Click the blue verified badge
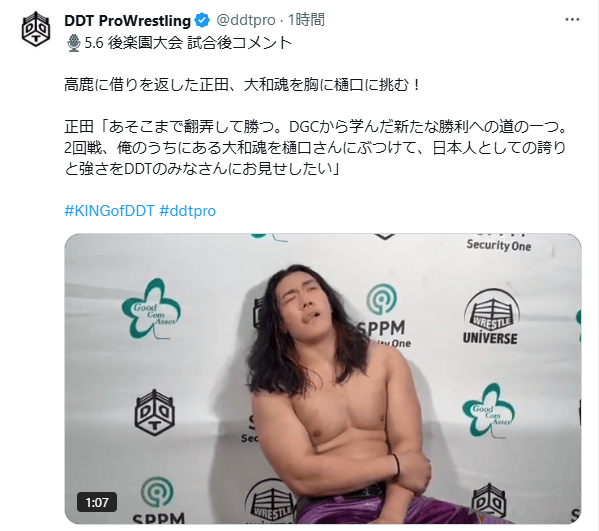The height and width of the screenshot is (531, 599). pos(202,20)
